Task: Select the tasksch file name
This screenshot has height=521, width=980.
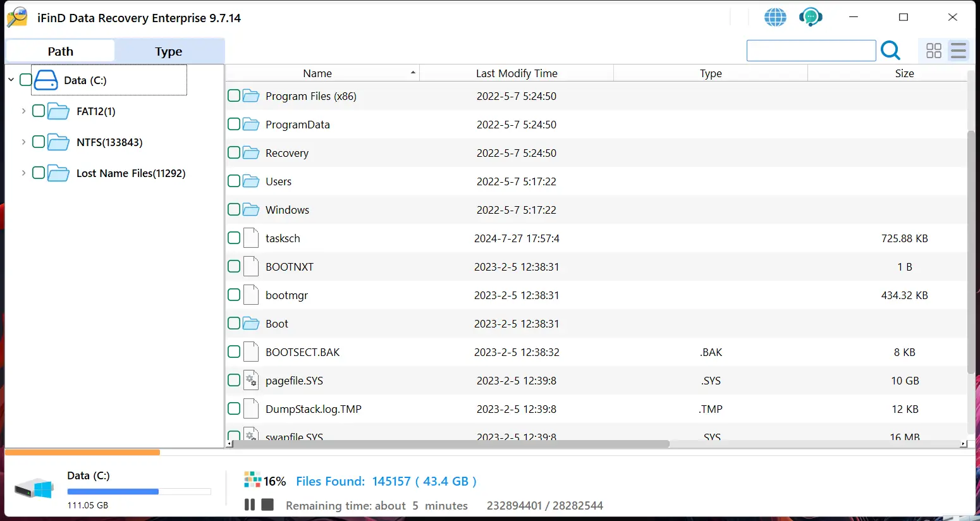Action: pos(283,238)
